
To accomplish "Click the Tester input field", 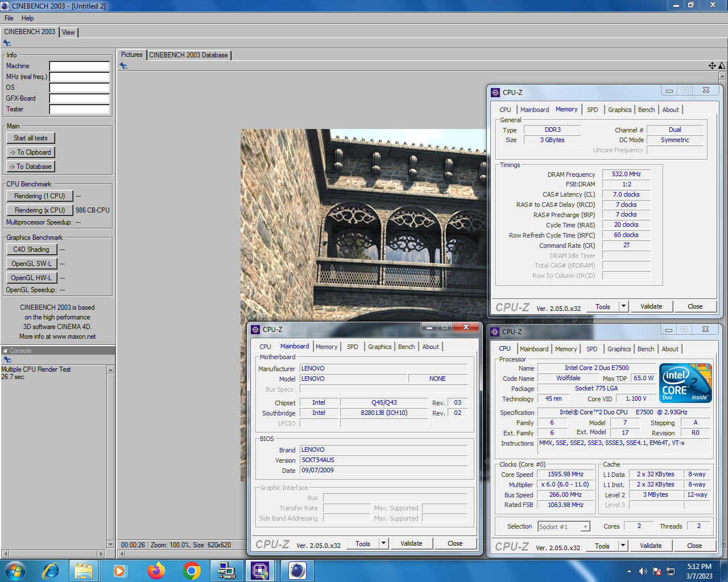I will [x=80, y=109].
